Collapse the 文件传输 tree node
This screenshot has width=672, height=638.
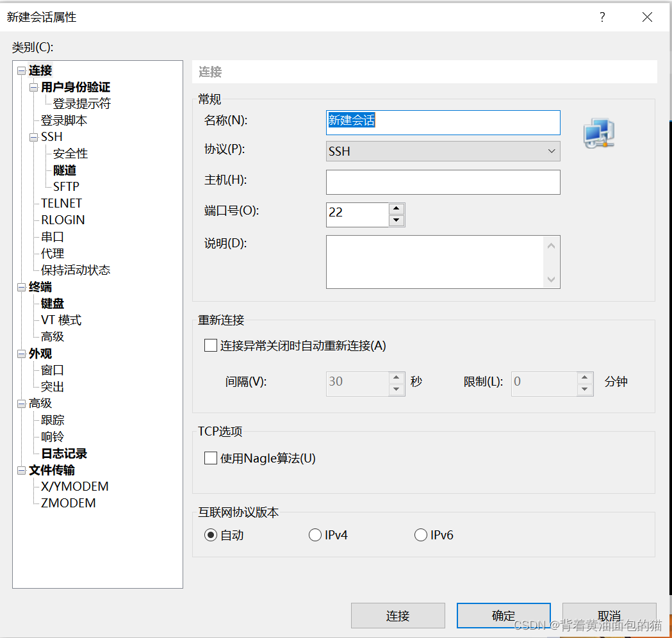click(x=21, y=470)
